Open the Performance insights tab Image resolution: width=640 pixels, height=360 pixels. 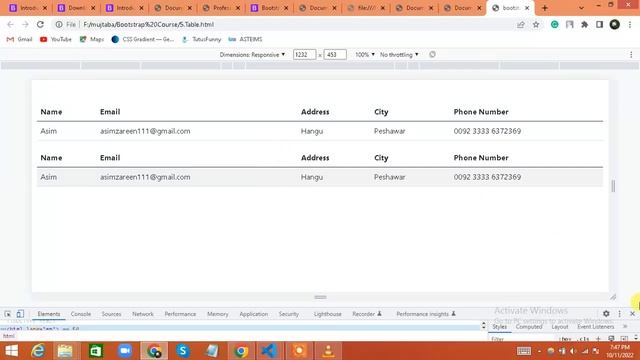[426, 314]
